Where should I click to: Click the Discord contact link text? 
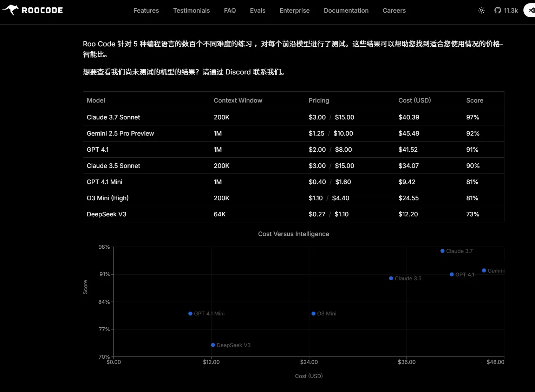(x=238, y=72)
